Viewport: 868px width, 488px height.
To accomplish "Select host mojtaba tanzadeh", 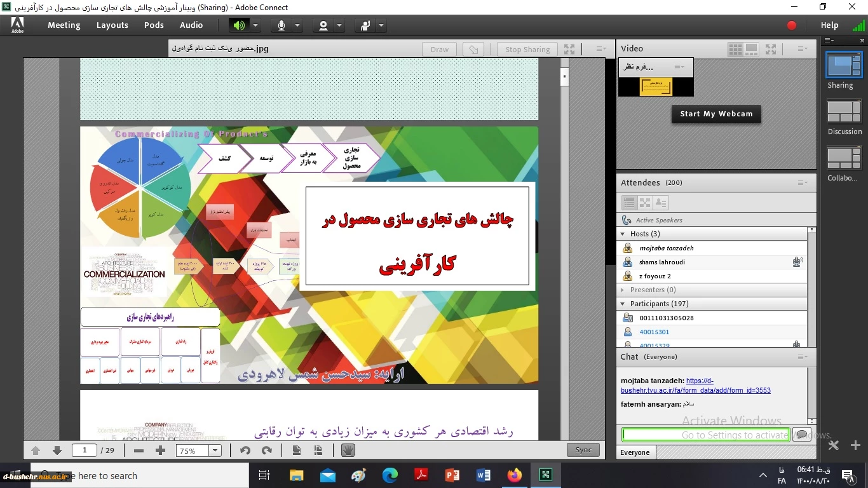I will (x=712, y=248).
